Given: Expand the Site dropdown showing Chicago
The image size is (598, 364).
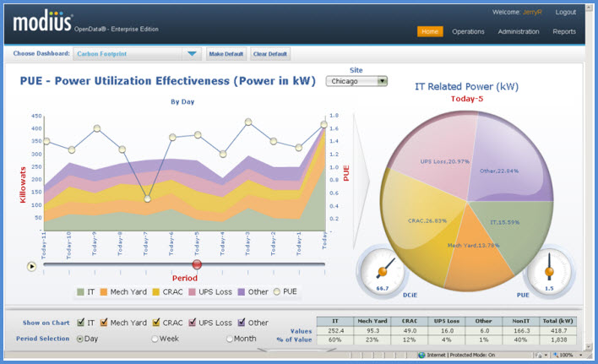Looking at the screenshot, I should 382,81.
